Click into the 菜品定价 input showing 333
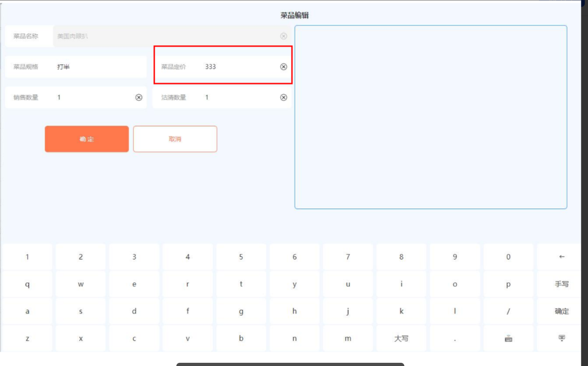 point(238,67)
